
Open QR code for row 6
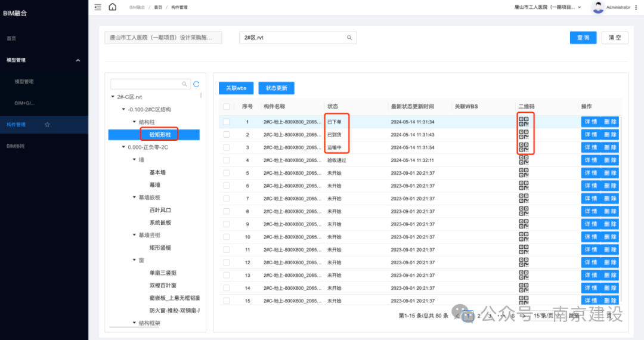click(524, 186)
